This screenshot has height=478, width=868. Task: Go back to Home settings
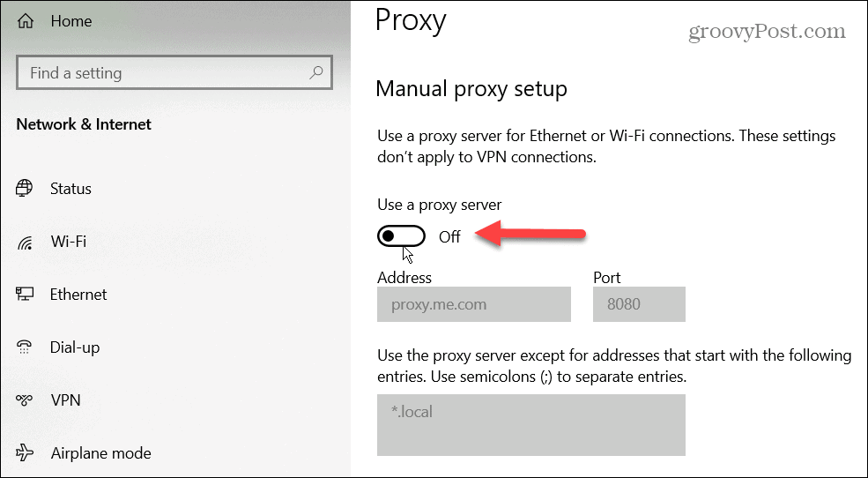click(71, 21)
